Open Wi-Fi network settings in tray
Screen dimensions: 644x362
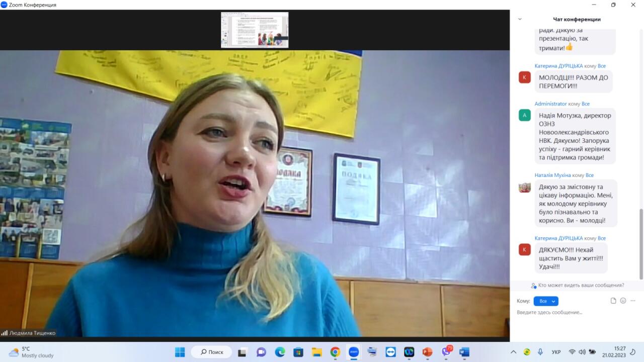pyautogui.click(x=572, y=352)
